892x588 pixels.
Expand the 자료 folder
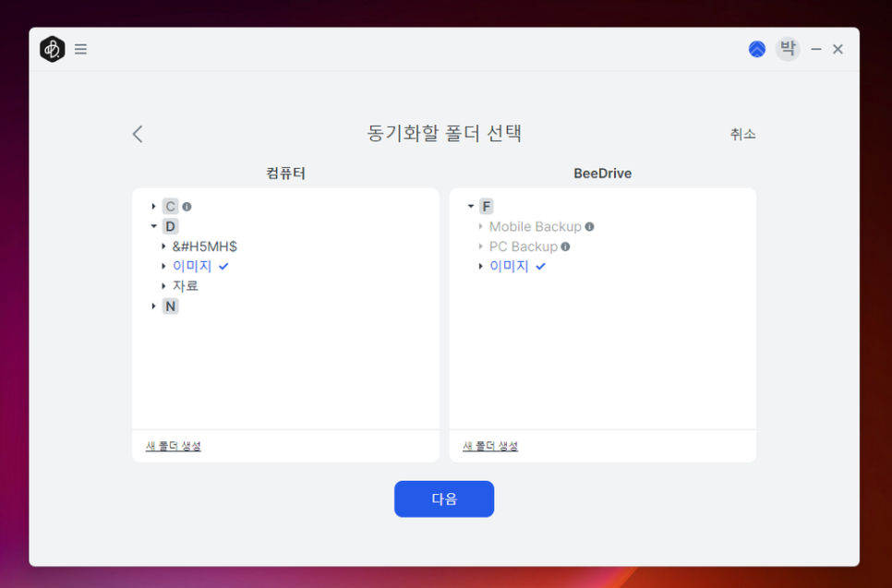tap(163, 286)
